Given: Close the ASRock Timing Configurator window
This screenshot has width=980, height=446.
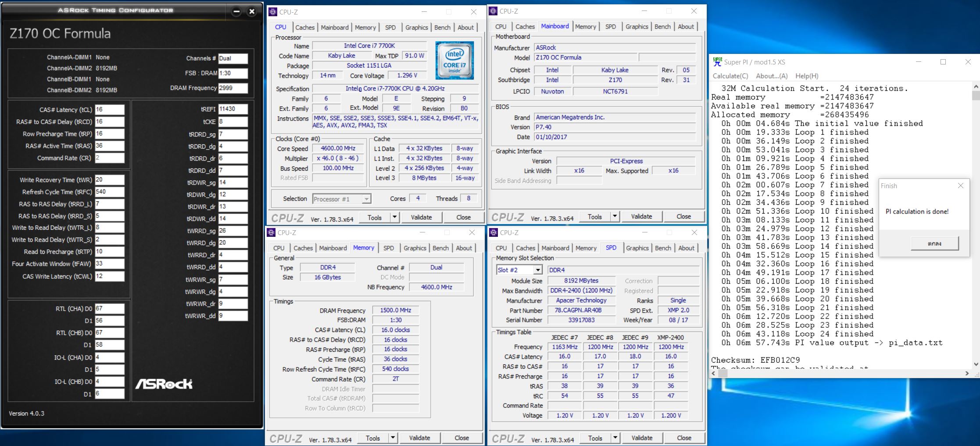Looking at the screenshot, I should click(252, 12).
